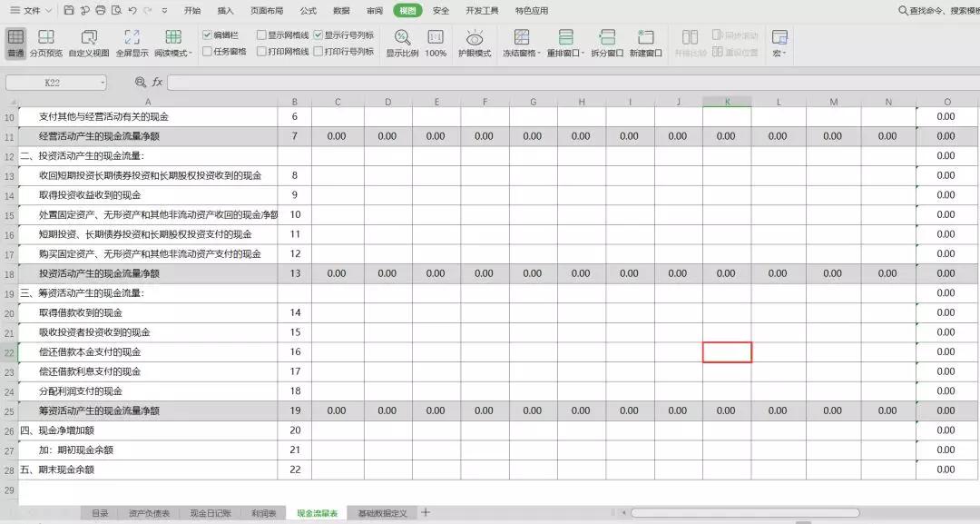Select cell 经营活动产生的现金流量净额
Screen dimensions: 980x524
tap(148, 136)
